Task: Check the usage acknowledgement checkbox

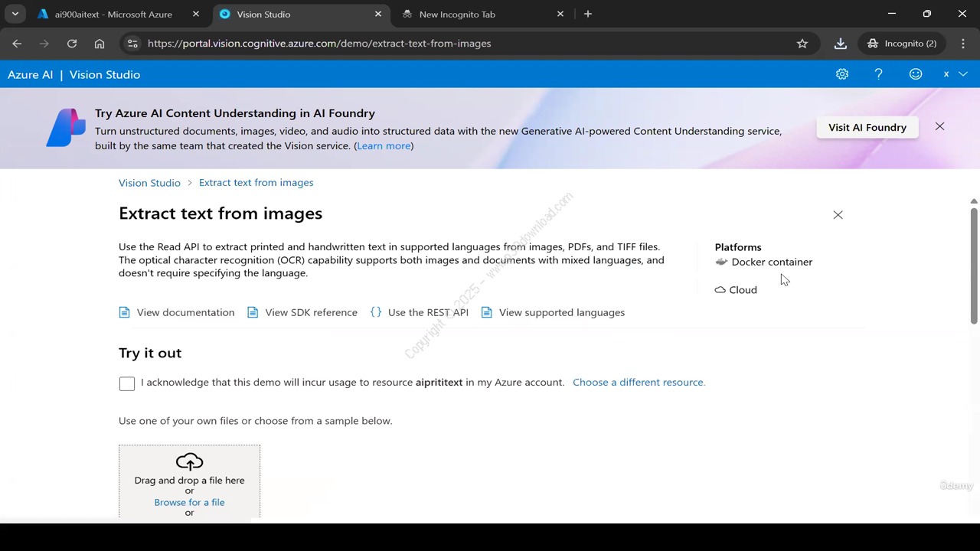Action: (127, 383)
